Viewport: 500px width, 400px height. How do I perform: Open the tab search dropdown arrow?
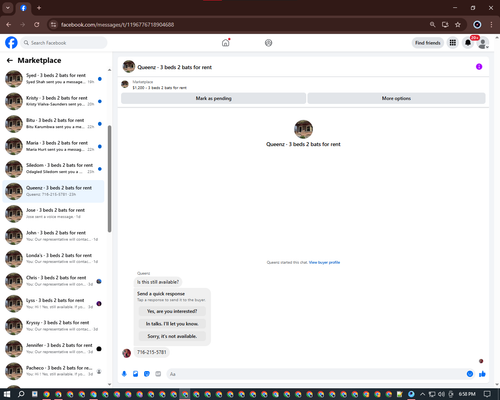8,8
